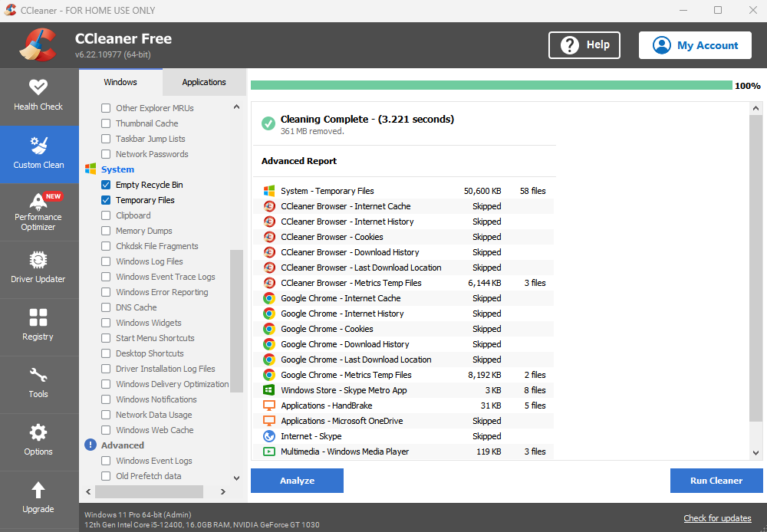This screenshot has height=532, width=767.
Task: Uncheck Empty Recycle Bin
Action: 106,185
